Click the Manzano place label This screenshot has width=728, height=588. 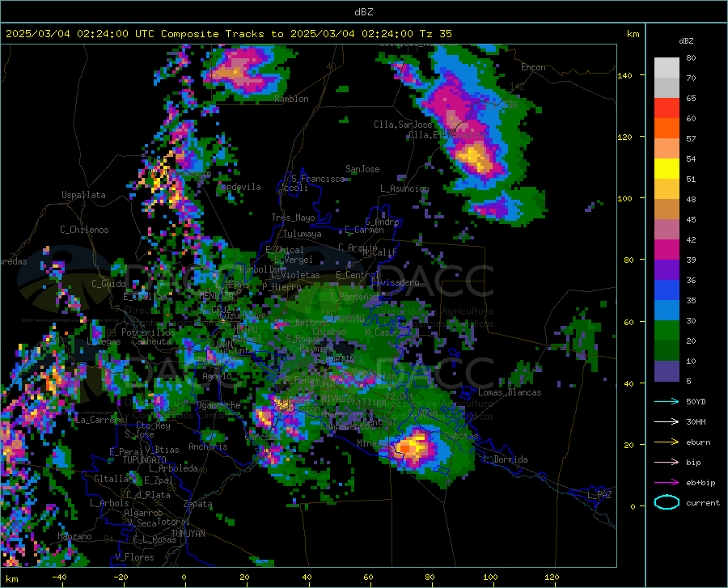point(74,536)
